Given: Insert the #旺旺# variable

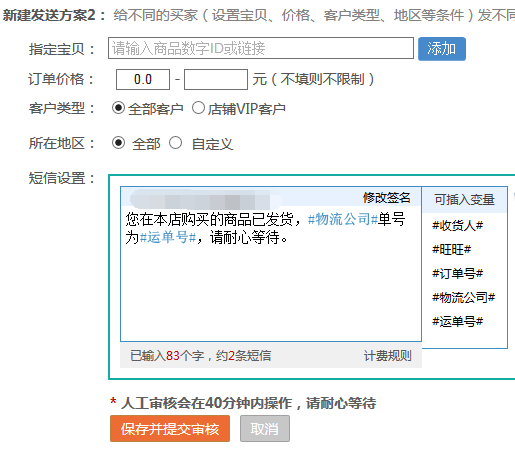Looking at the screenshot, I should [451, 249].
